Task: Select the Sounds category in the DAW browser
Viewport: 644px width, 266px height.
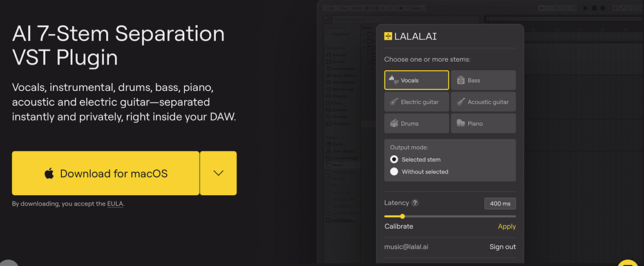Action: [336, 55]
